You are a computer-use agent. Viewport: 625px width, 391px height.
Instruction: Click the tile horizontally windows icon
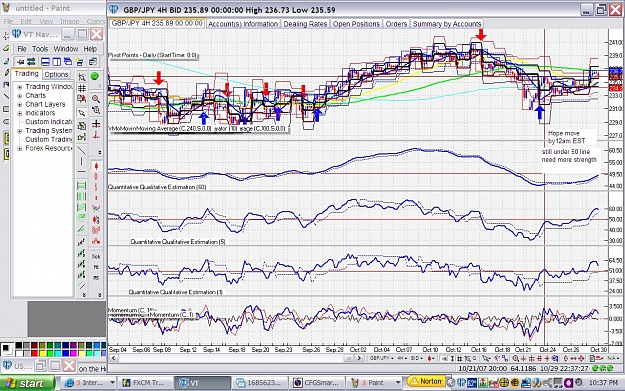[45, 62]
